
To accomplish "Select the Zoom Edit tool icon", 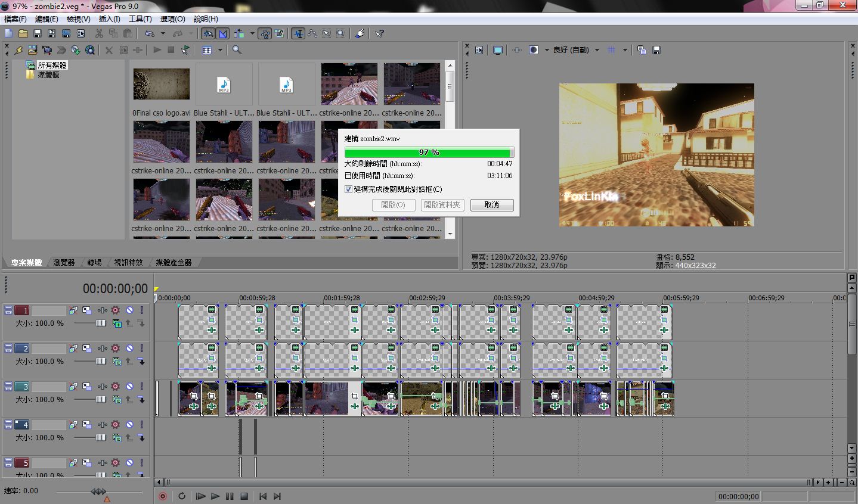I will click(340, 33).
